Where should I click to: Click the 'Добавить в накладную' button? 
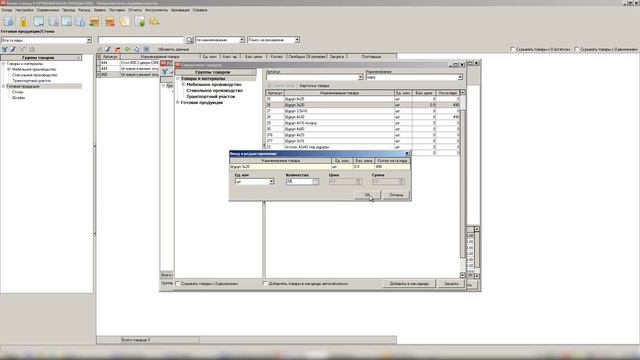(409, 283)
